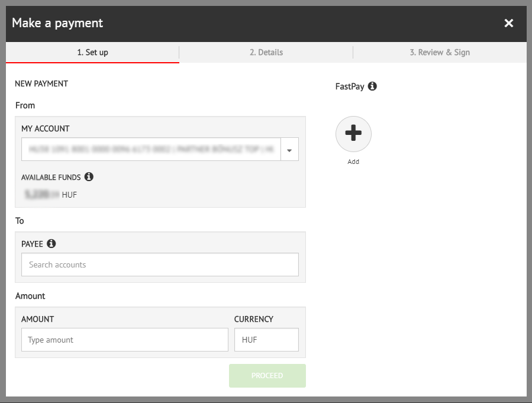Click the selected account number field
This screenshot has width=532, height=403.
tap(151, 150)
